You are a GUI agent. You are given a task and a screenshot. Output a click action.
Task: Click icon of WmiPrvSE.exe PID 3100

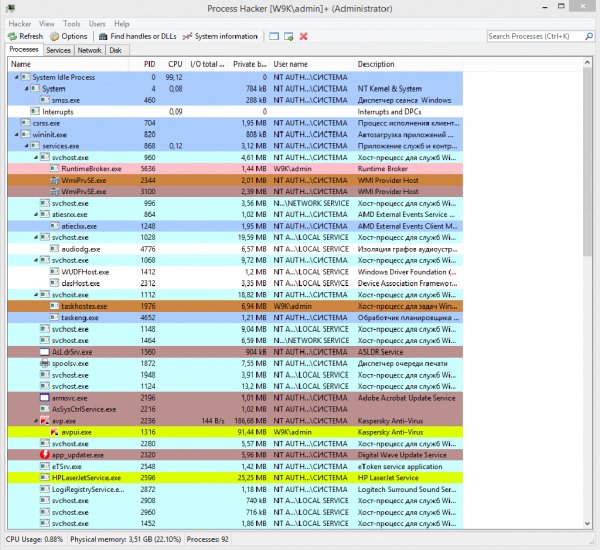pos(55,191)
